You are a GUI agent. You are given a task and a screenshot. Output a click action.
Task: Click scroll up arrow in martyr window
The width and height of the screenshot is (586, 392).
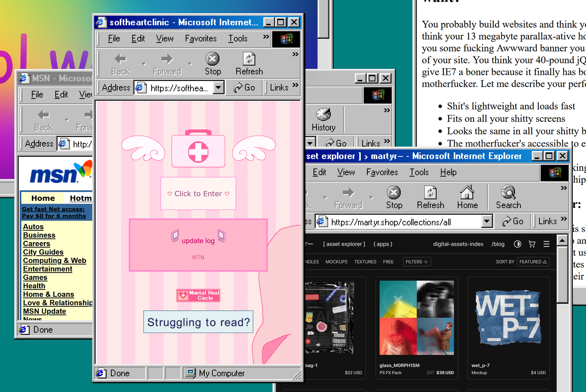562,240
